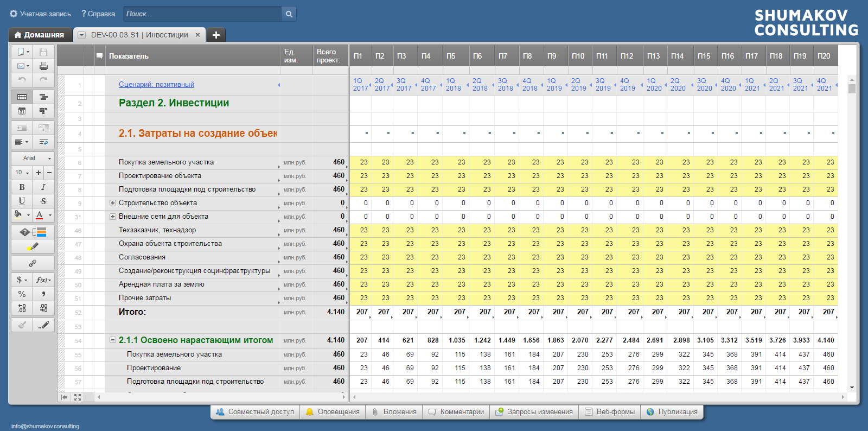Toggle bold formatting
Screen dimensions: 868x431
[22, 187]
